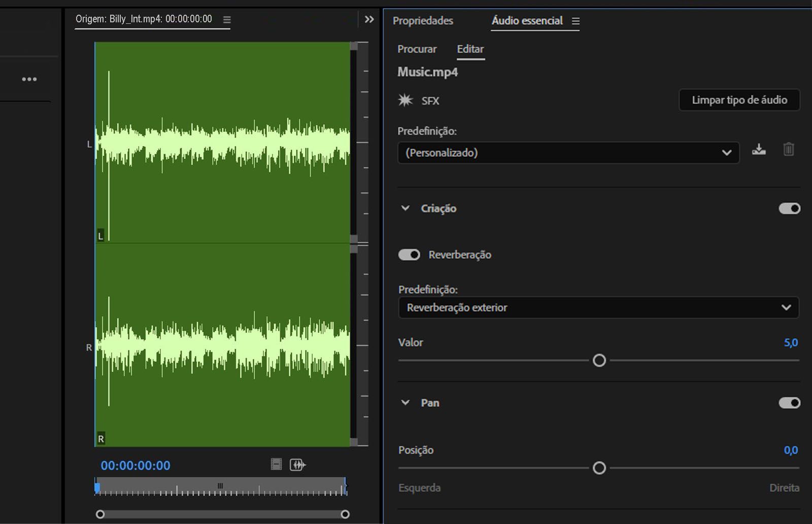Collapse the Pan section chevron
Image resolution: width=812 pixels, height=524 pixels.
coord(405,402)
